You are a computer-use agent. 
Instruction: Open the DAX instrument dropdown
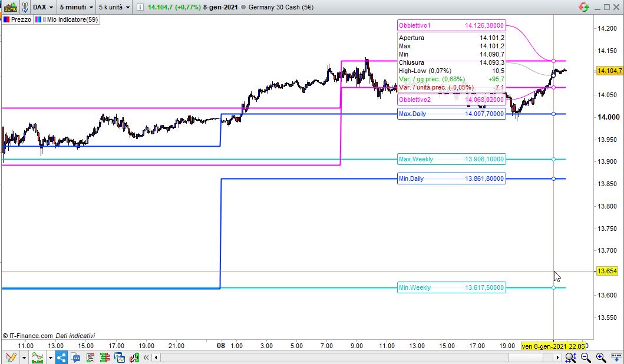tap(43, 7)
